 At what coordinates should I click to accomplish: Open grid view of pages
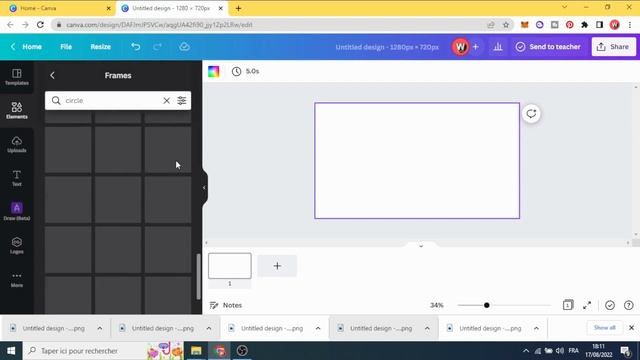click(x=568, y=305)
